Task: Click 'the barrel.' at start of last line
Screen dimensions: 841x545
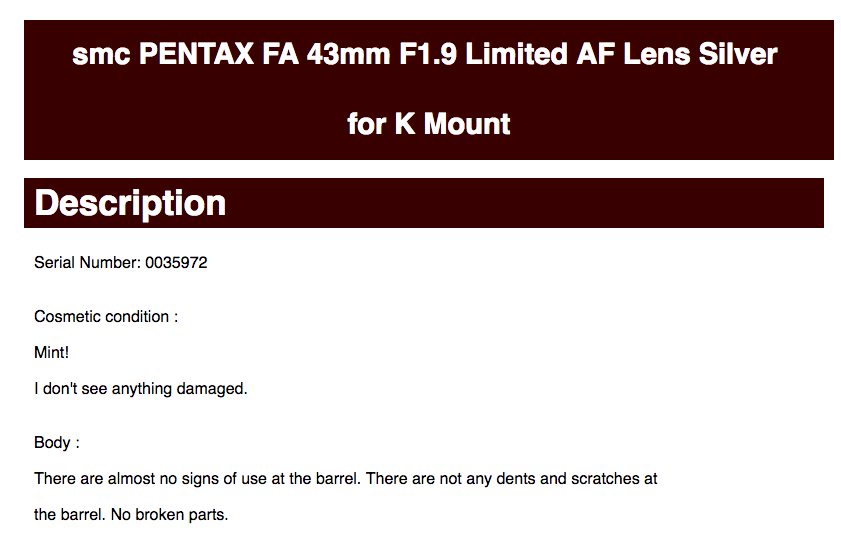Action: tap(70, 515)
